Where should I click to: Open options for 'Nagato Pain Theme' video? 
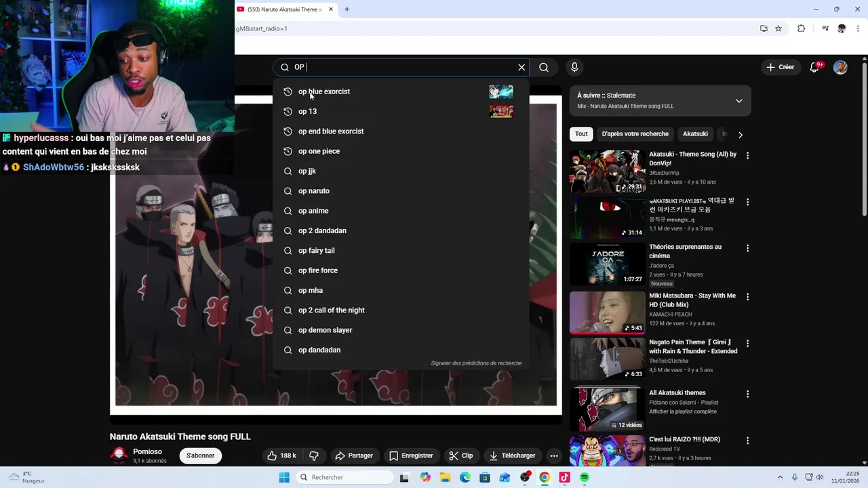click(x=747, y=344)
